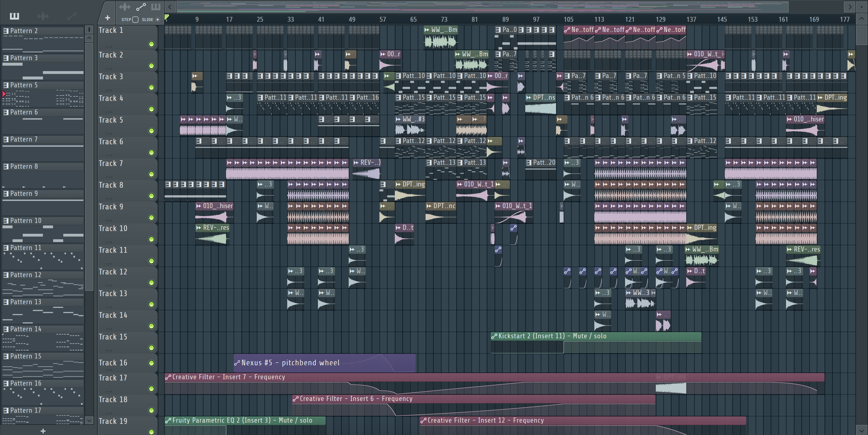Viewport: 868px width, 435px height.
Task: Mute Track 1 with its green LED
Action: 152,44
